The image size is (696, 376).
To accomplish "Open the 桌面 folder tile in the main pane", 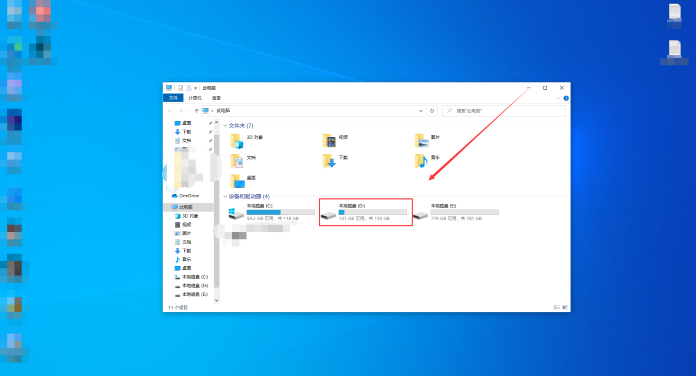I will coord(243,181).
